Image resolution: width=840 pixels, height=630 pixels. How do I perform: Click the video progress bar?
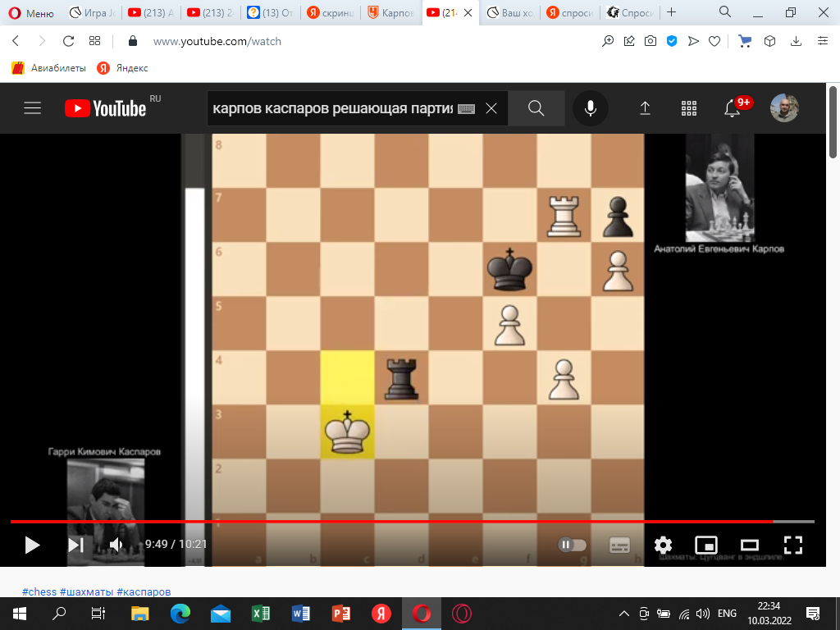coord(410,521)
